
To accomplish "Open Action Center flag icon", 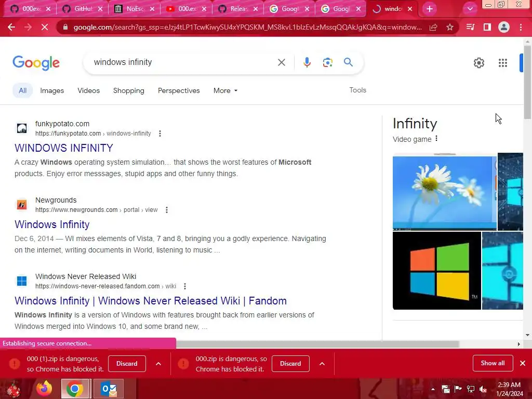I will pyautogui.click(x=458, y=389).
